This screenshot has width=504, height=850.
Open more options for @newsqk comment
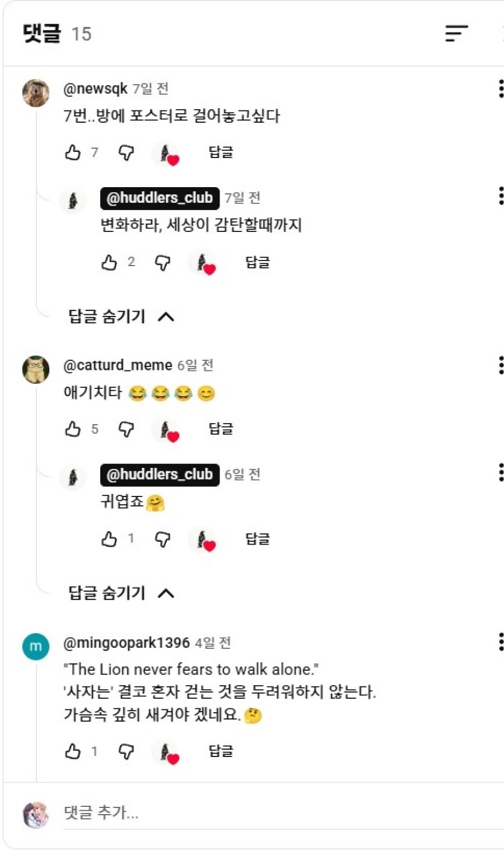pyautogui.click(x=500, y=89)
